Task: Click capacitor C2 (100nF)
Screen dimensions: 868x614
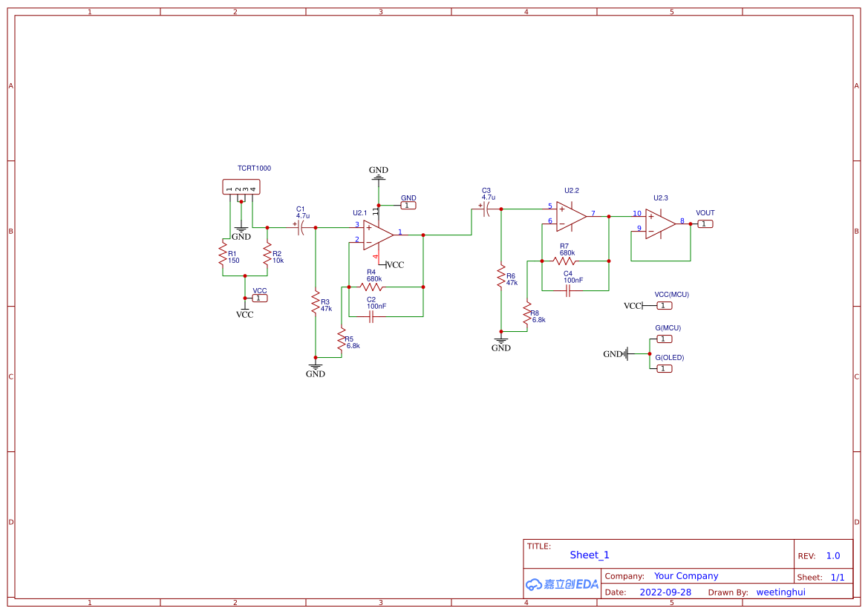Action: [372, 316]
